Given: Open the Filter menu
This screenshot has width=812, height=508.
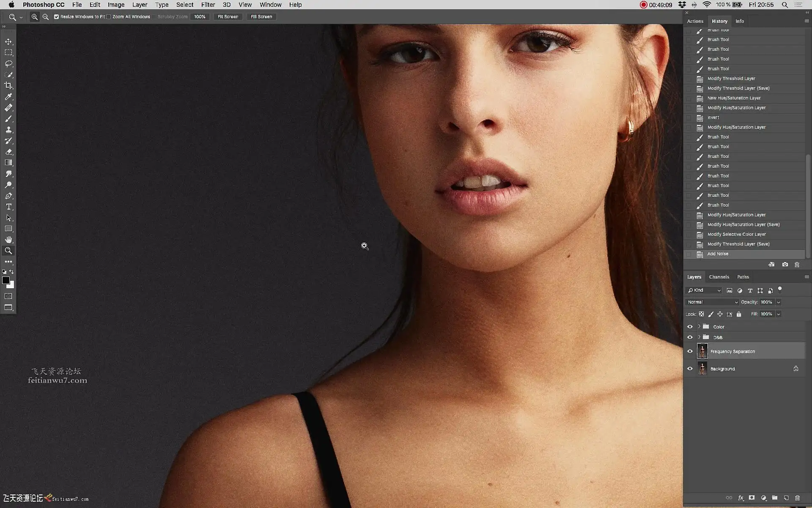Looking at the screenshot, I should pos(208,5).
